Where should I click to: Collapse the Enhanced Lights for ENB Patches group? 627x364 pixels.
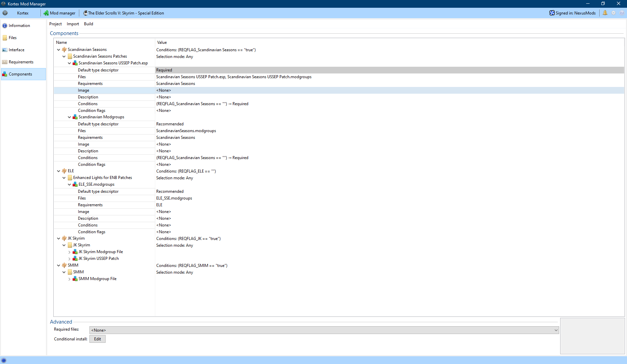[x=64, y=178]
